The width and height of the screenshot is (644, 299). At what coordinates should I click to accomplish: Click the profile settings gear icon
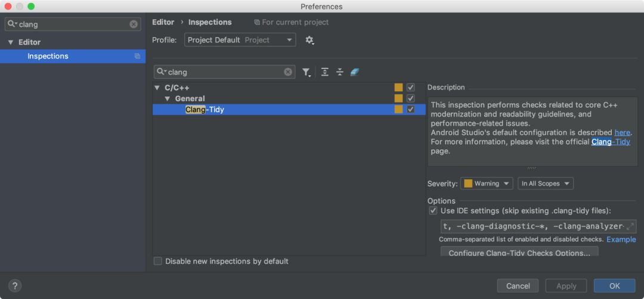[309, 40]
